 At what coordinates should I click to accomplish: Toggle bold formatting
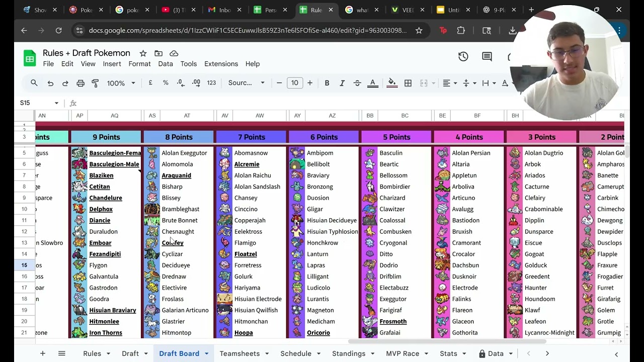(x=327, y=83)
